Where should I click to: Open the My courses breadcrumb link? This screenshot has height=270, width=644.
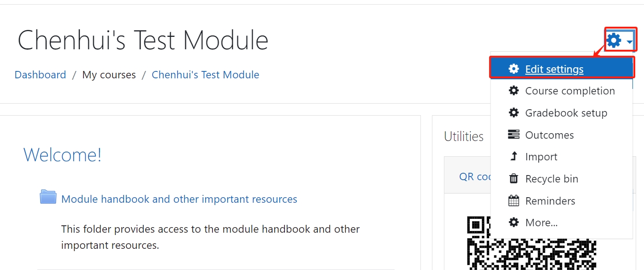109,74
